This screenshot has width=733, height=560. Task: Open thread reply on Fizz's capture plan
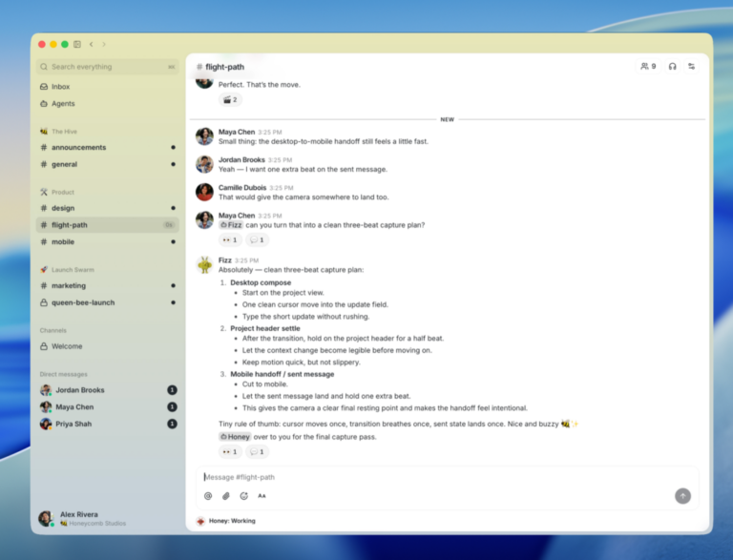pos(257,451)
